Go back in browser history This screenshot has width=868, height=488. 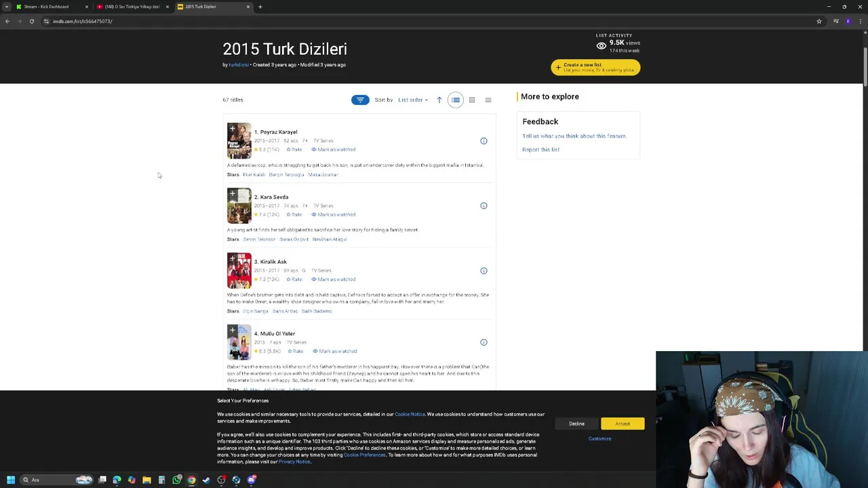7,21
